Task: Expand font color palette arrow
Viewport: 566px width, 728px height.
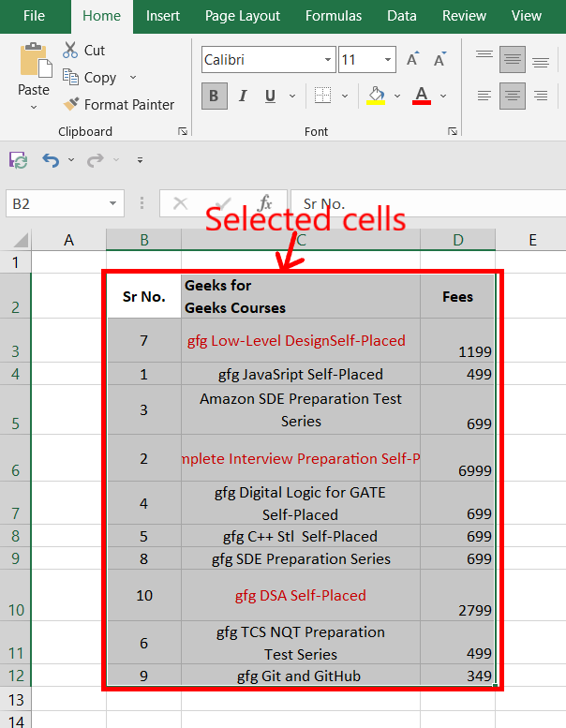Action: tap(443, 96)
